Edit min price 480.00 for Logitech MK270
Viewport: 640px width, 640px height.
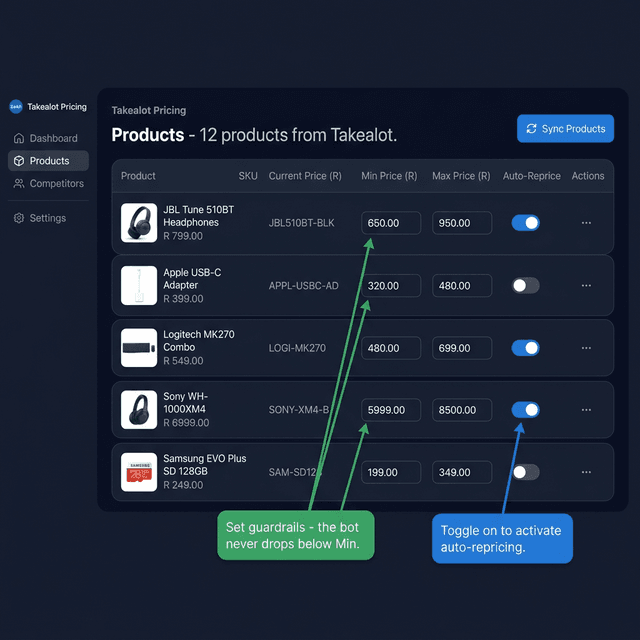click(x=391, y=348)
